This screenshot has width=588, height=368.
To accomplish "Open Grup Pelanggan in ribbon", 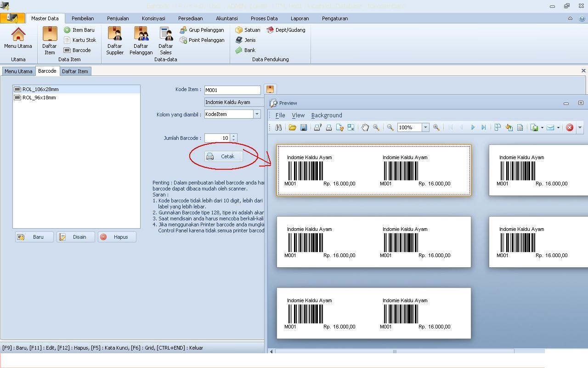I will (202, 30).
